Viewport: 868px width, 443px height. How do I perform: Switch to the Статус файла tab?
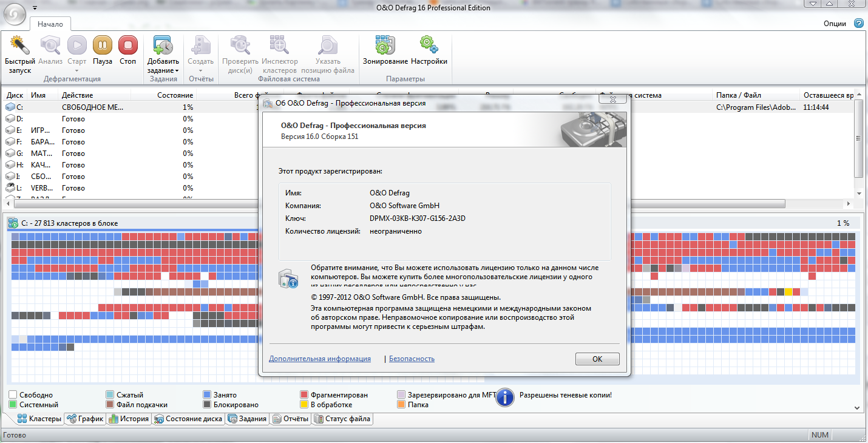coord(342,419)
